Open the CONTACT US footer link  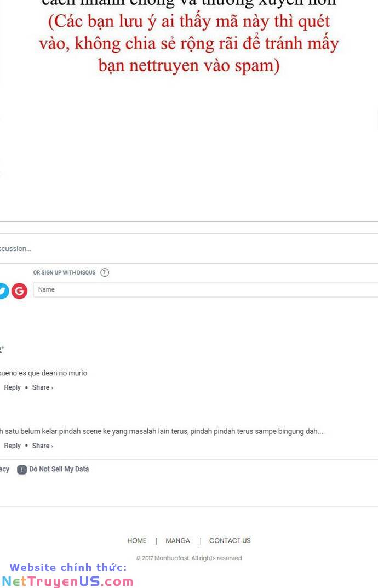[x=230, y=540]
